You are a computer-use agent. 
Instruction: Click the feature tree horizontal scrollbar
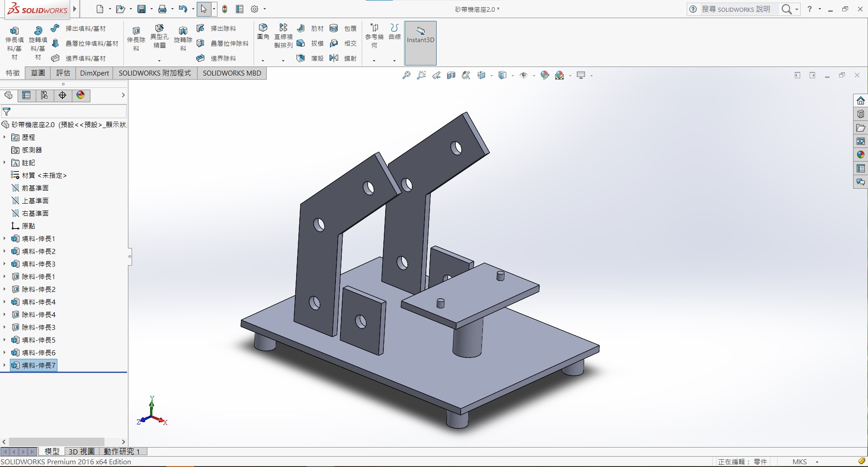click(x=57, y=442)
